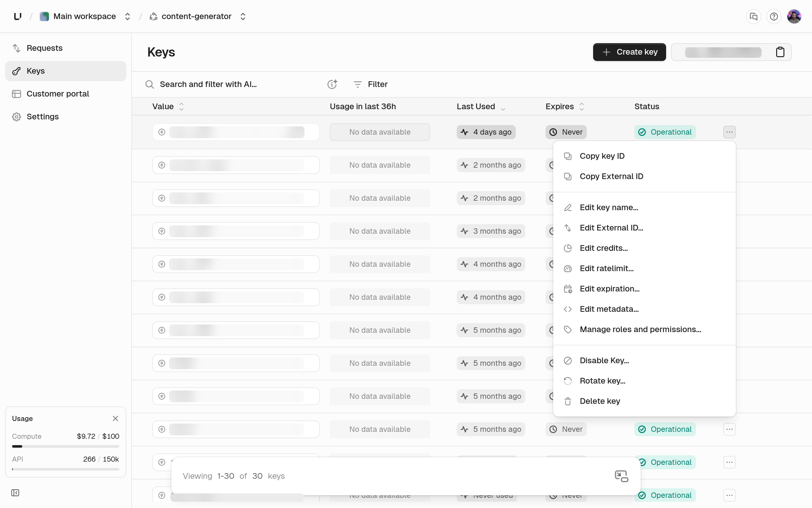Click the 266 / 150k API usage value

(101, 459)
